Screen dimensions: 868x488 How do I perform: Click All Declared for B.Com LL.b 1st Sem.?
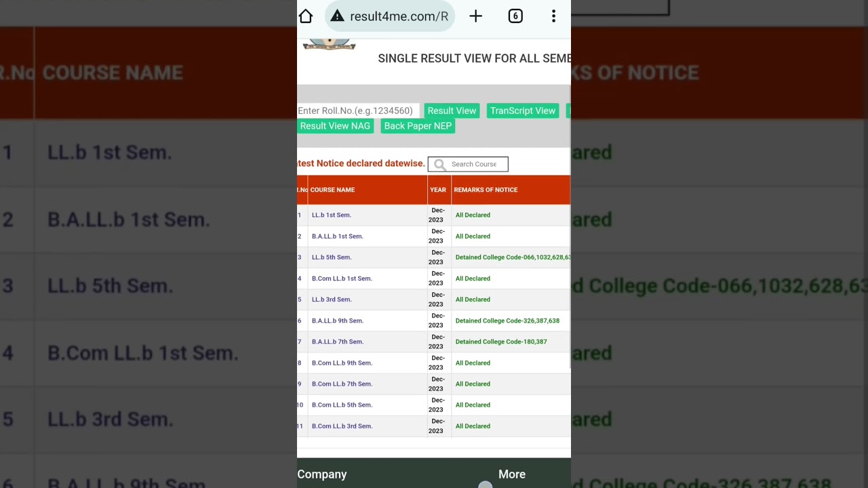point(473,278)
